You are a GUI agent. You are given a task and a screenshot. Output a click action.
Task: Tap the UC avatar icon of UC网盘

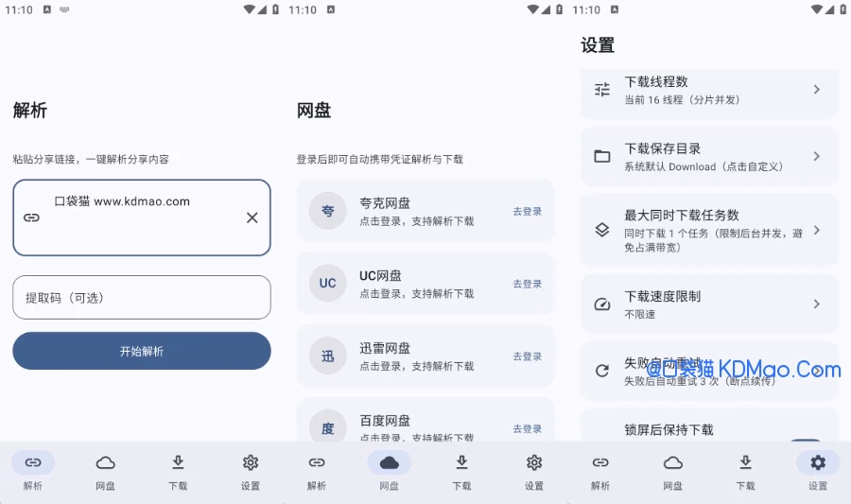(x=328, y=283)
